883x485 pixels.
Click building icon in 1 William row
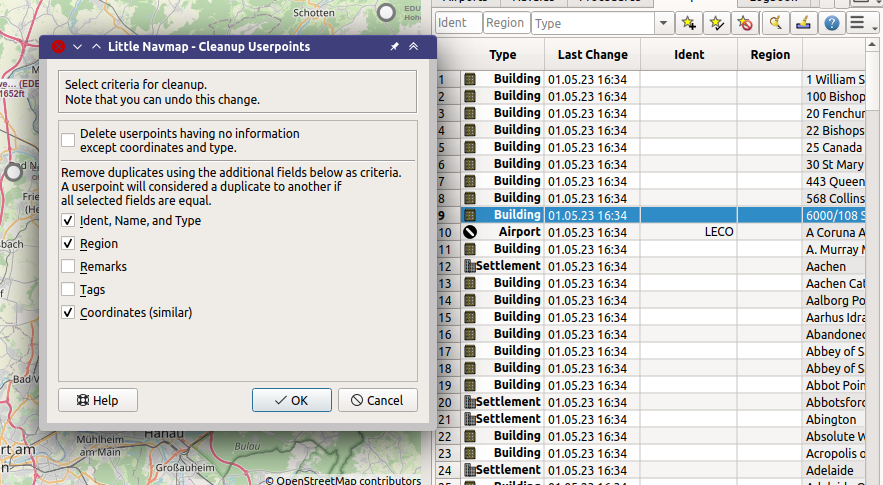click(470, 79)
